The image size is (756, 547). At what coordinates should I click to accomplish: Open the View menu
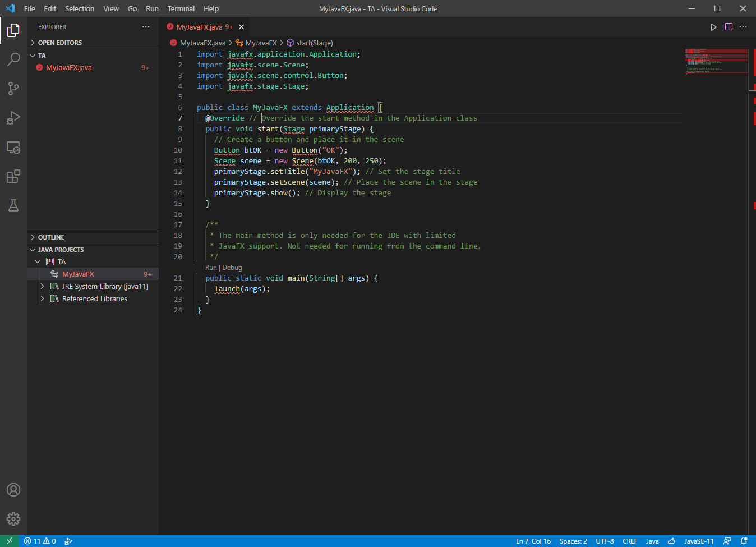[x=111, y=8]
